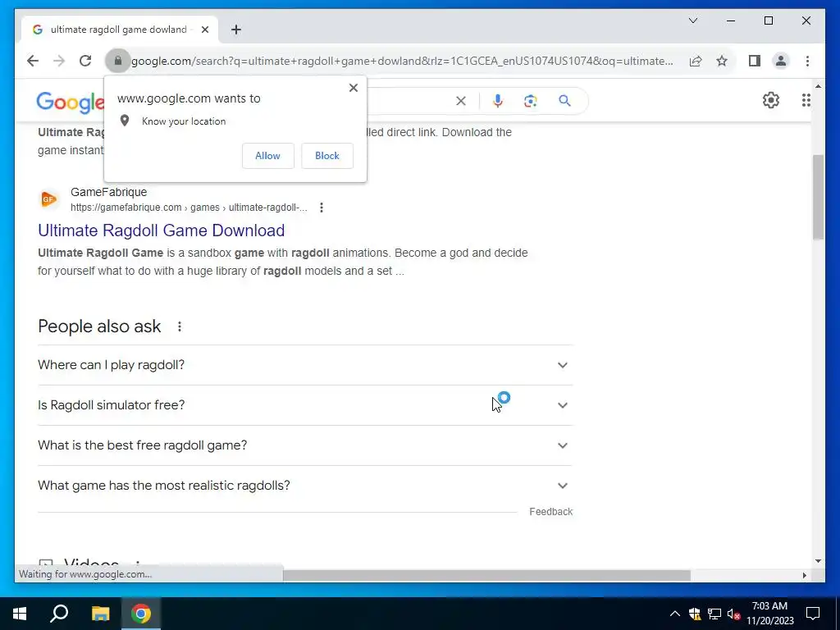The image size is (840, 630).
Task: Click the horizontal scrollbar thumb
Action: [x=486, y=575]
